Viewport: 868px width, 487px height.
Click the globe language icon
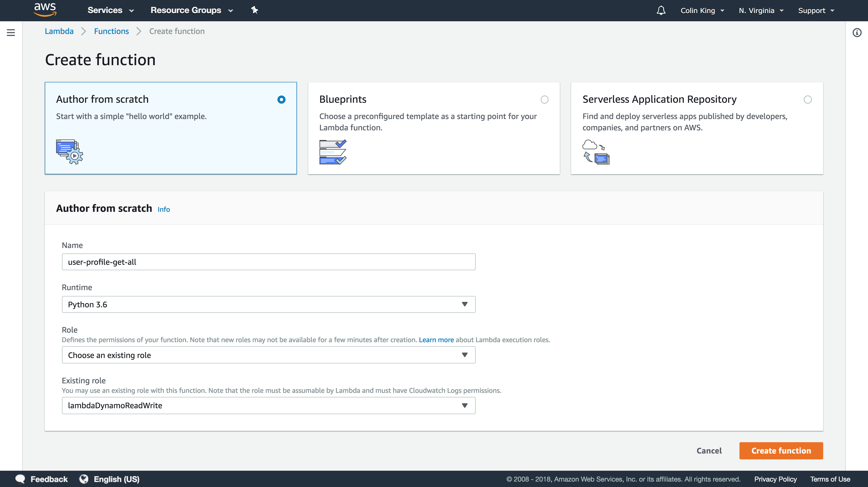pyautogui.click(x=83, y=479)
